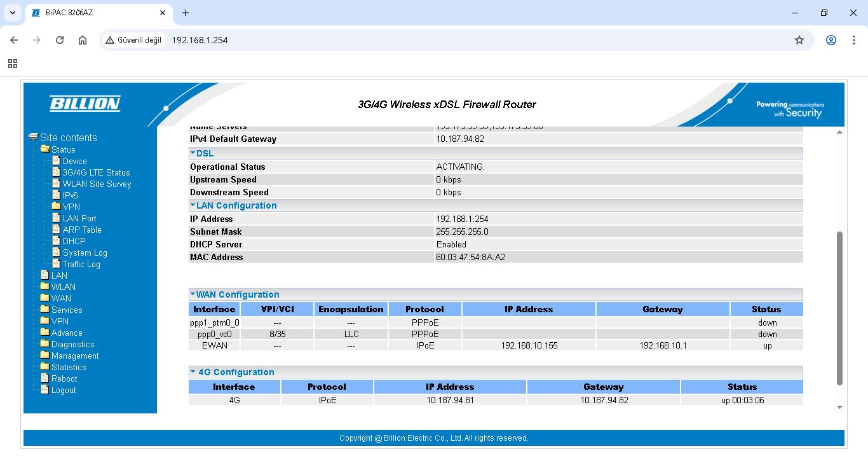Click the Billion logo in header
Image resolution: width=868 pixels, height=463 pixels.
tap(85, 104)
